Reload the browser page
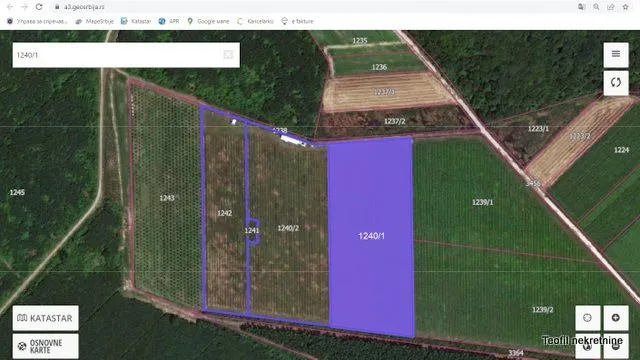Image resolution: width=640 pixels, height=360 pixels. click(x=39, y=7)
